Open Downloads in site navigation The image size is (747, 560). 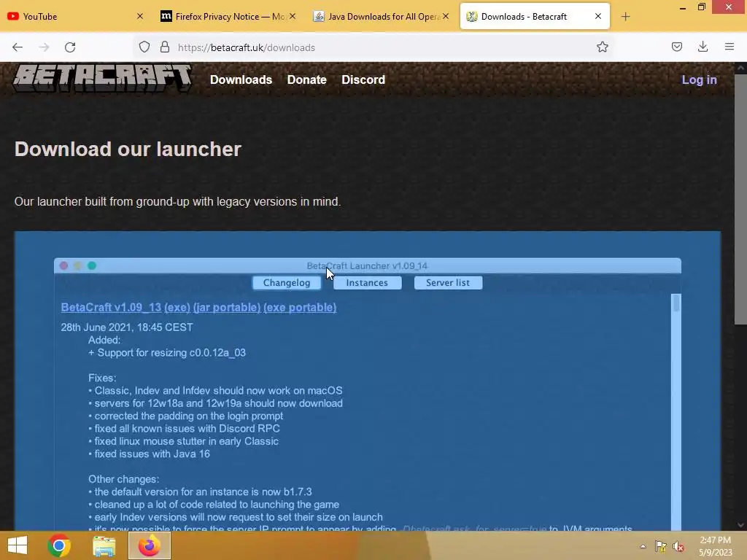click(x=241, y=79)
